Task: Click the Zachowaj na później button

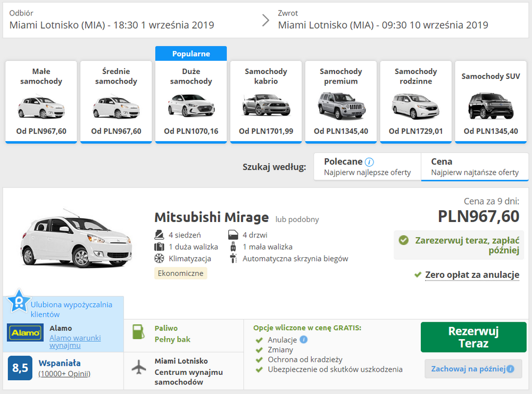Action: tap(473, 368)
